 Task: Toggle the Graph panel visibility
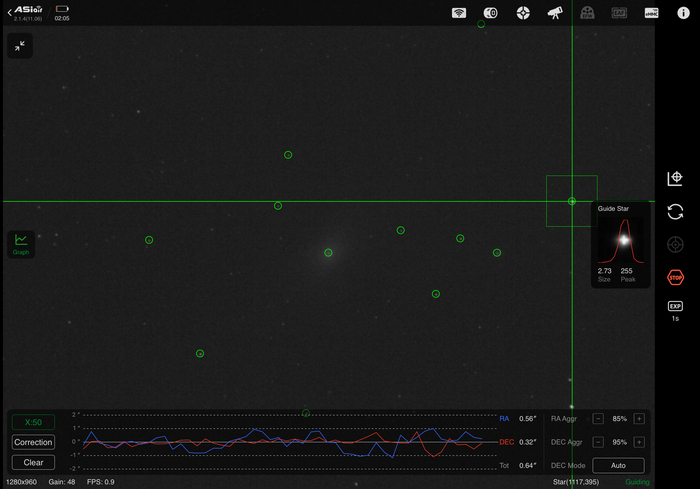click(x=20, y=244)
